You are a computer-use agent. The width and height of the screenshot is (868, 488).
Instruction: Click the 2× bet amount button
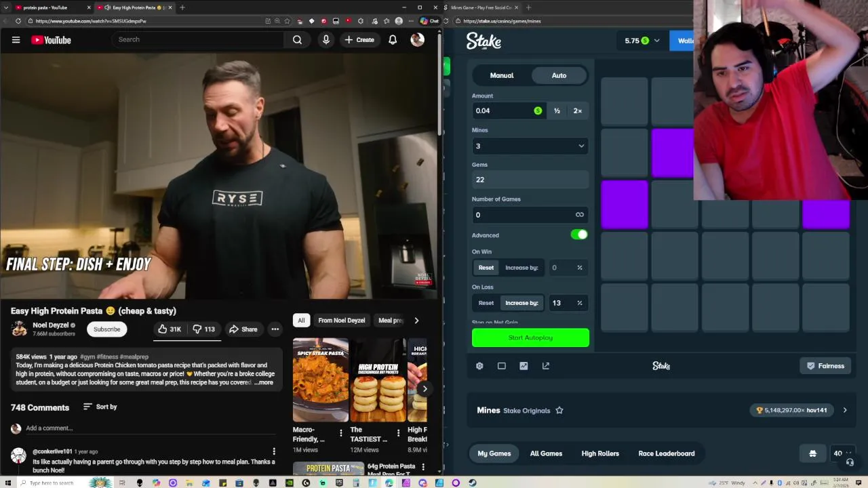pos(578,110)
